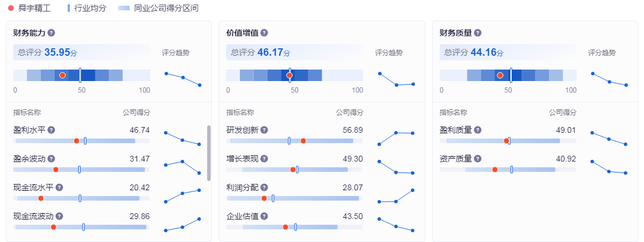Click help icon beside 利润分配

coord(264,187)
